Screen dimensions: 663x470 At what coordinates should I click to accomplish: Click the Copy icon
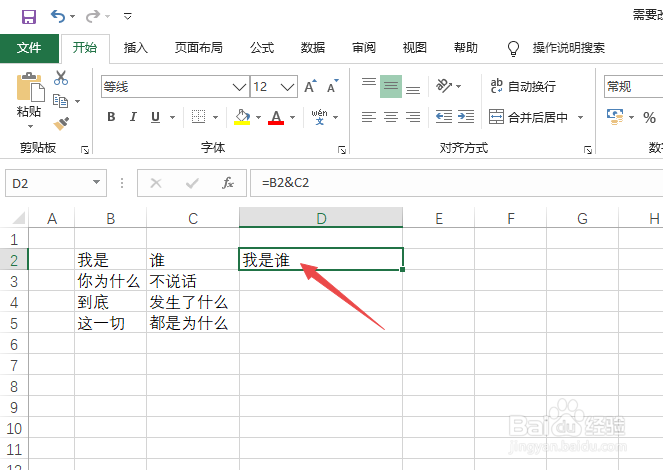coord(60,101)
